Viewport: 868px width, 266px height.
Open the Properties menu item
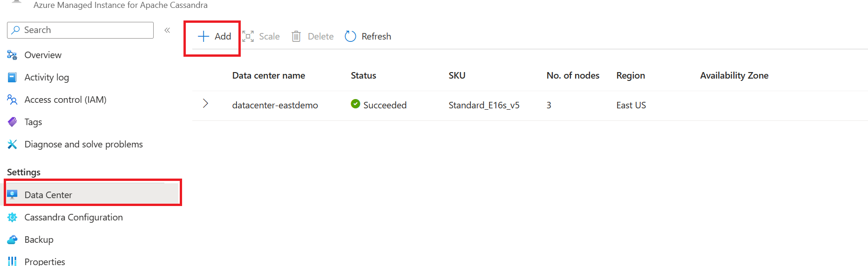(x=45, y=261)
